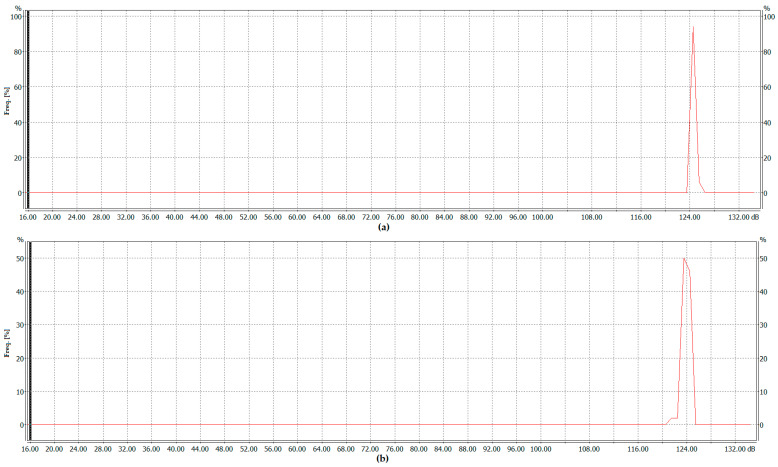Click the "(a)" caption label

pyautogui.click(x=384, y=227)
